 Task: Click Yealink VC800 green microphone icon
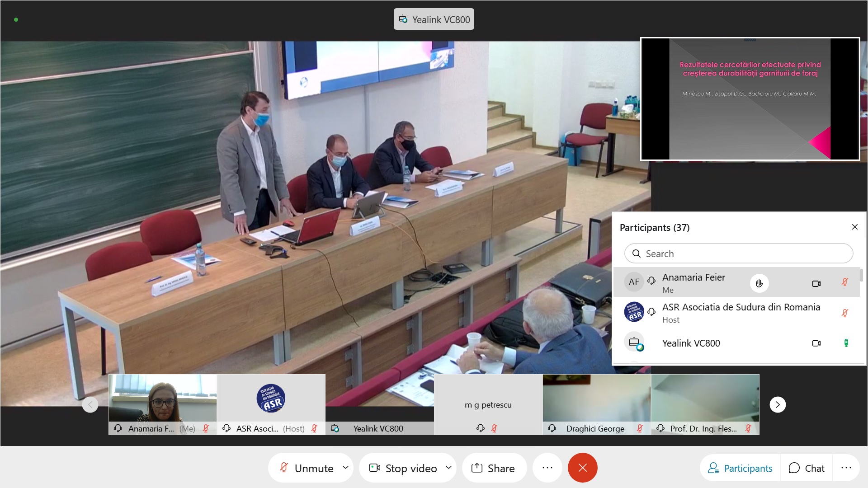[x=846, y=343]
